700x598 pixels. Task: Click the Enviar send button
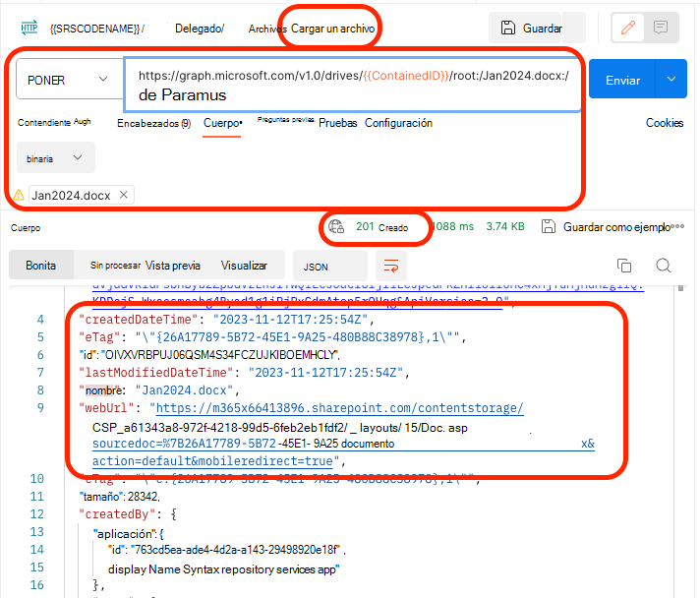pos(622,80)
